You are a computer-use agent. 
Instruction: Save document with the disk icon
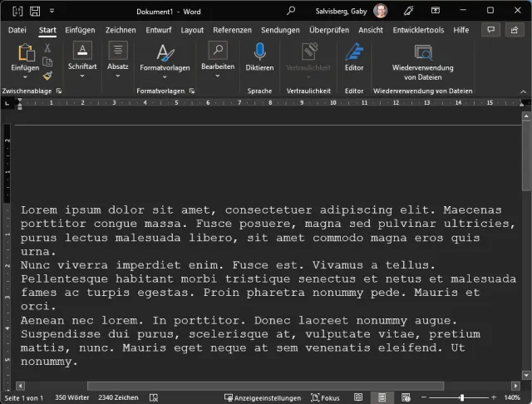(x=36, y=11)
